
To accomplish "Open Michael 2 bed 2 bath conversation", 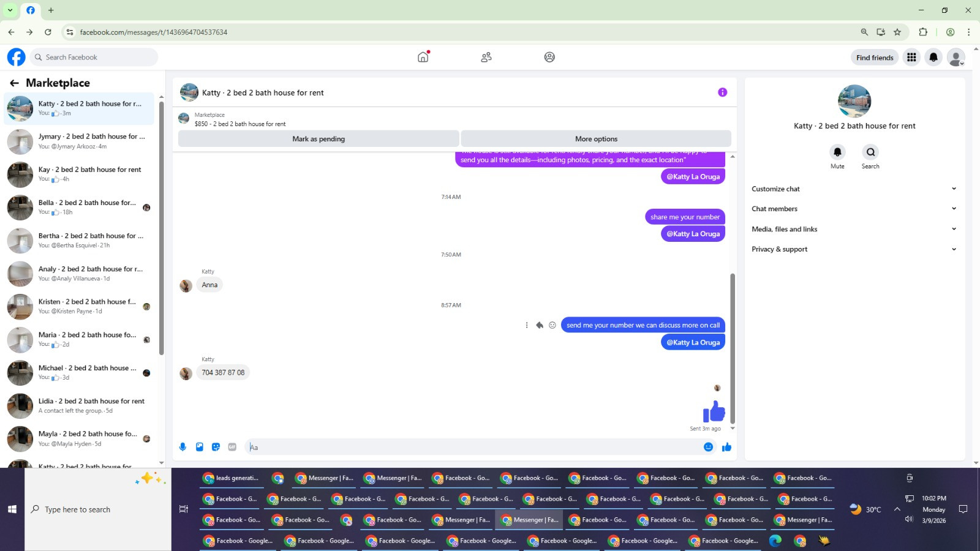I will point(80,373).
